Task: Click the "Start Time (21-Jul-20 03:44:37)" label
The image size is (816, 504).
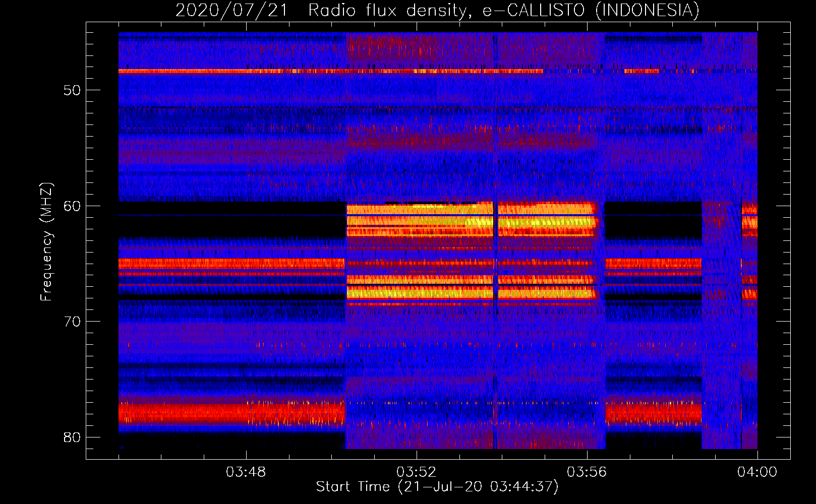Action: point(437,487)
